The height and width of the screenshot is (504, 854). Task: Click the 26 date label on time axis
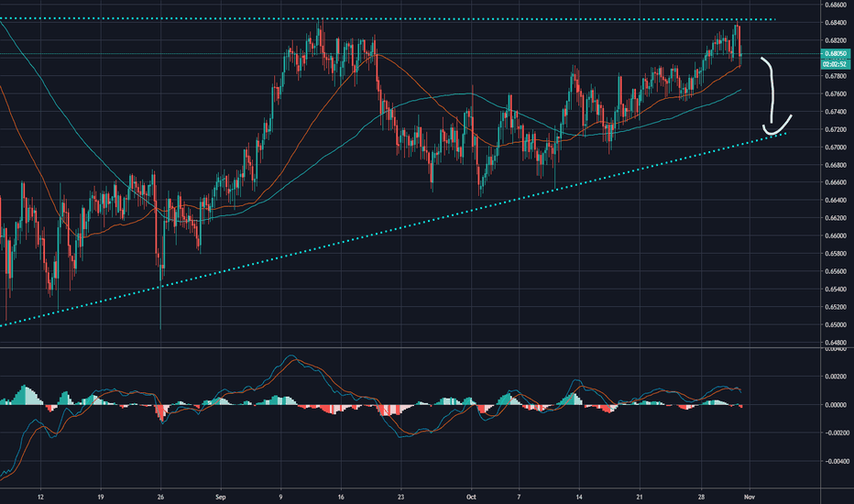pos(160,497)
